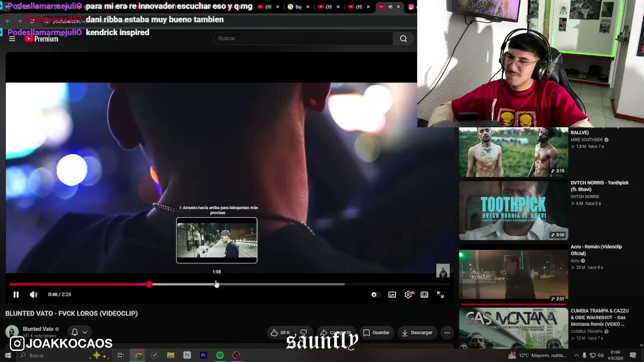Screen dimensions: 644x362
Task: Open the blue checkmark app on the taskbar
Action: [154, 355]
